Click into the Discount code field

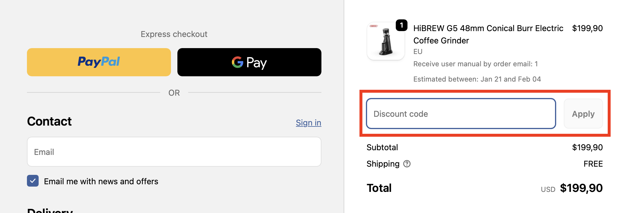[x=461, y=114]
